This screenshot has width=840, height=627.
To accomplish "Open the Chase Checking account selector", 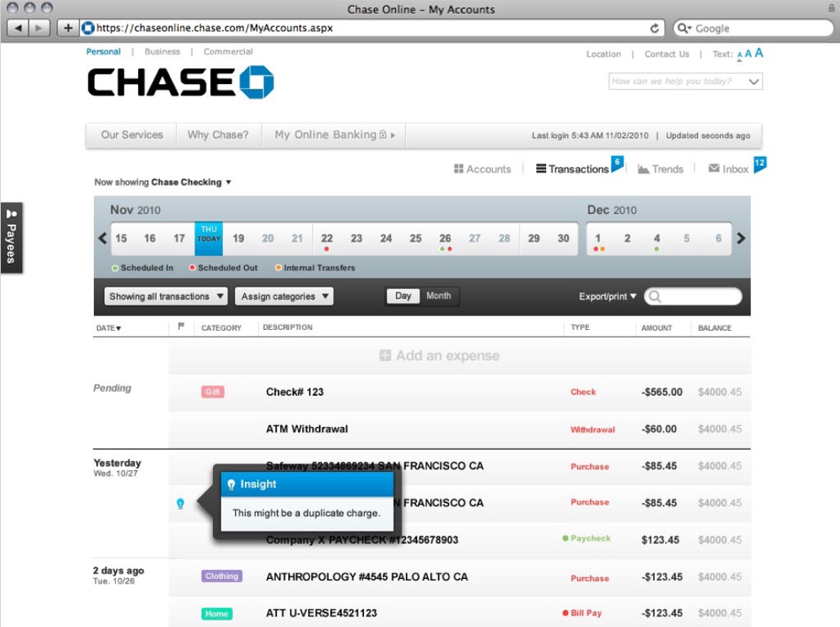I will pos(191,182).
